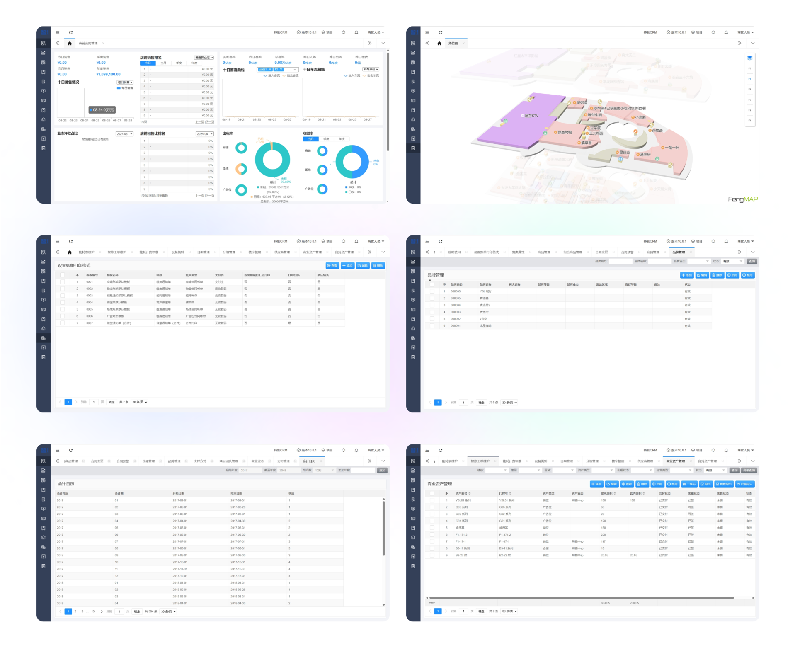Open the 商铺合同管理 tab in the dashboard panel

[88, 43]
